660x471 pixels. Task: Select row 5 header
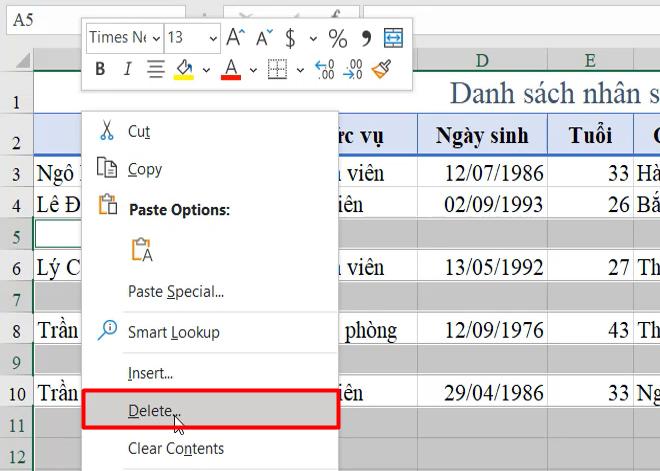16,234
